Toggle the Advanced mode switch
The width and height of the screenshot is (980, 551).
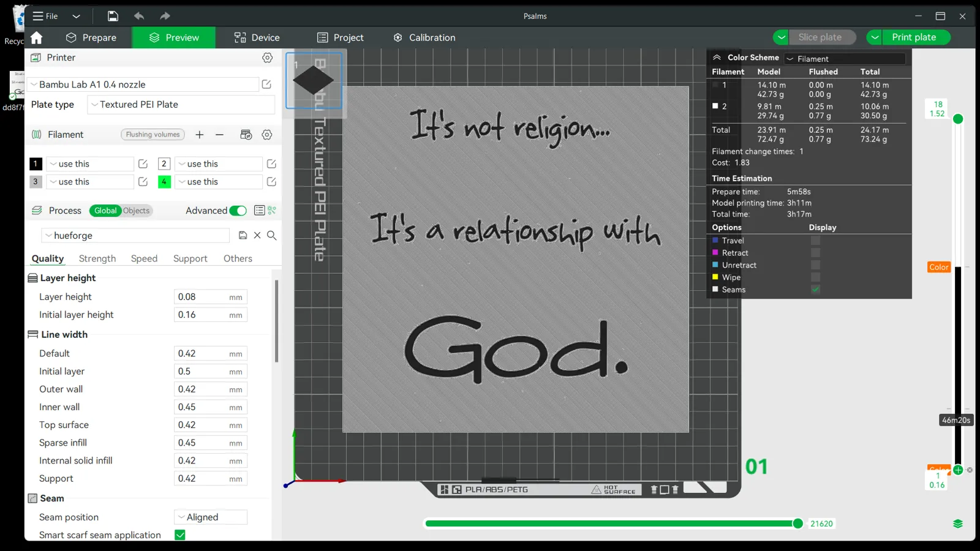click(238, 211)
